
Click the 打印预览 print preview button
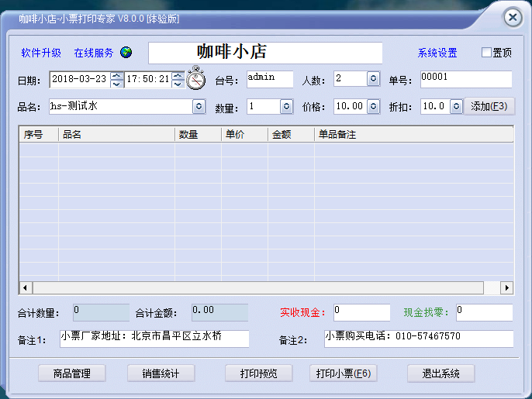tap(258, 373)
